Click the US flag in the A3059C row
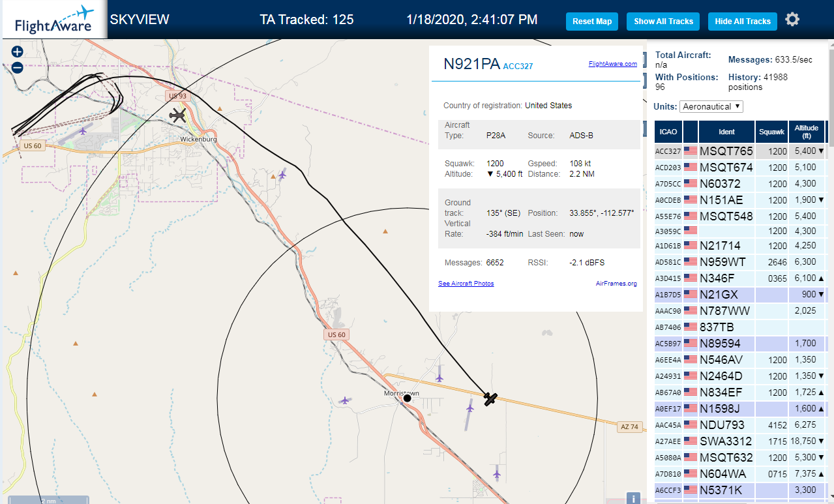834x504 pixels. (691, 230)
